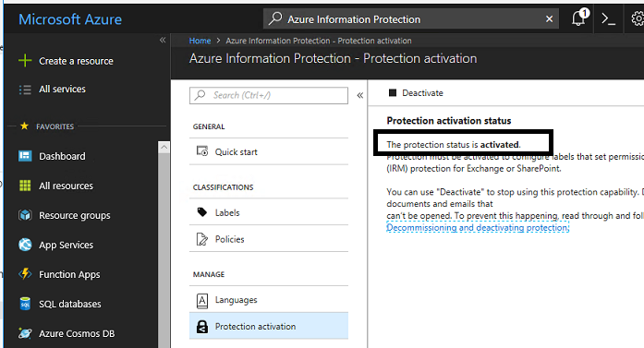Open All resources grid icon
Viewport: 644px width, 348px height.
25,186
